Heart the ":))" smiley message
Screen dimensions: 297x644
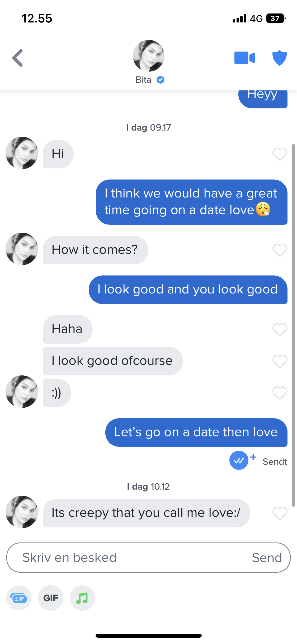pos(280,393)
